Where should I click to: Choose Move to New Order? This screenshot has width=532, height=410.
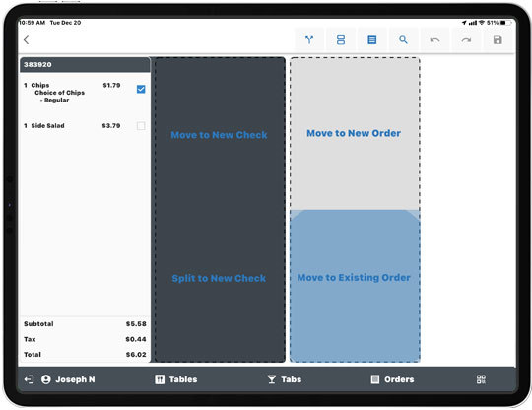point(354,133)
